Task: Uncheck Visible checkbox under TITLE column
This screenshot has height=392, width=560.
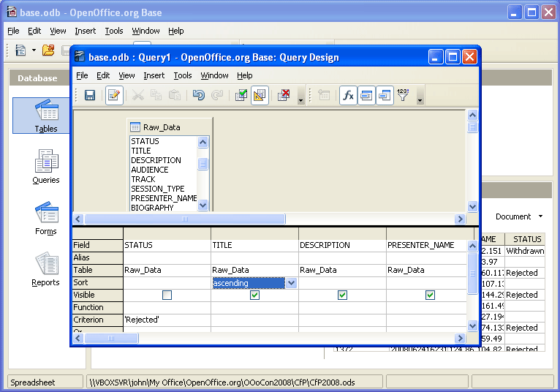Action: point(254,295)
